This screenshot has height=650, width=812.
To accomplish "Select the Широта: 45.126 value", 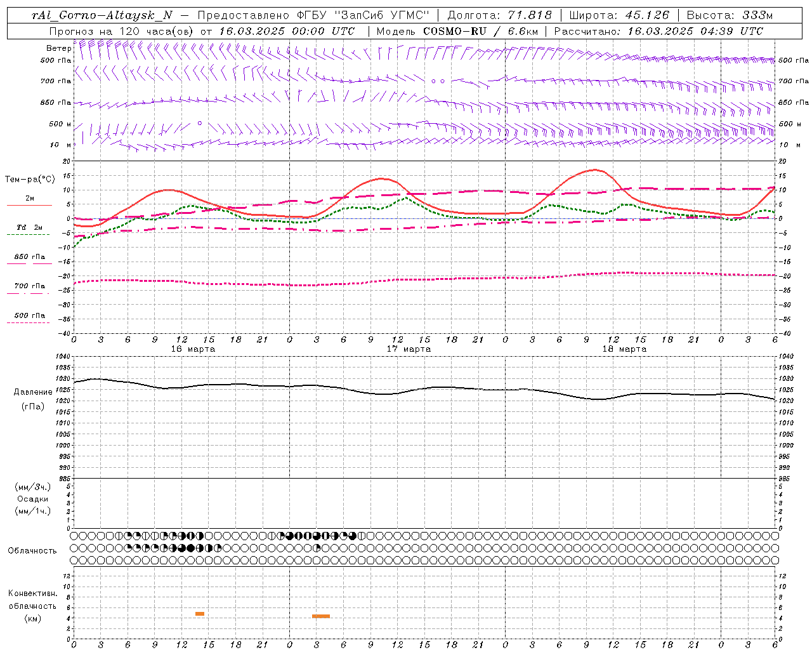I will 620,15.
